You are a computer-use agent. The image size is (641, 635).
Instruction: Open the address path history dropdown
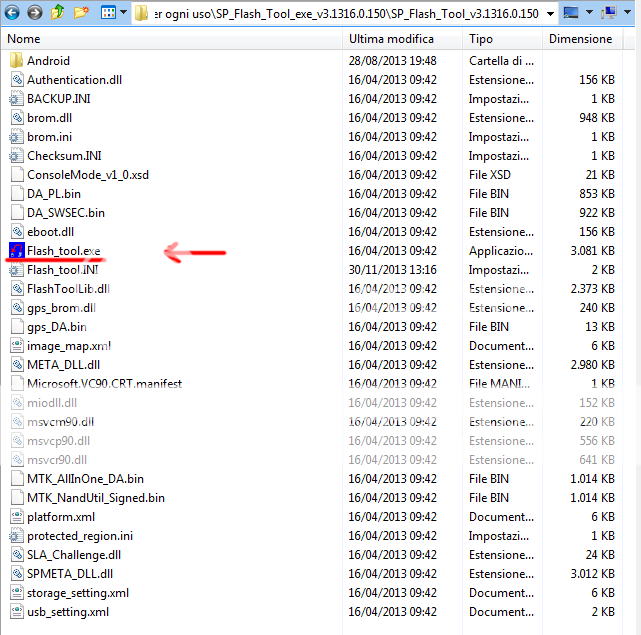click(551, 14)
